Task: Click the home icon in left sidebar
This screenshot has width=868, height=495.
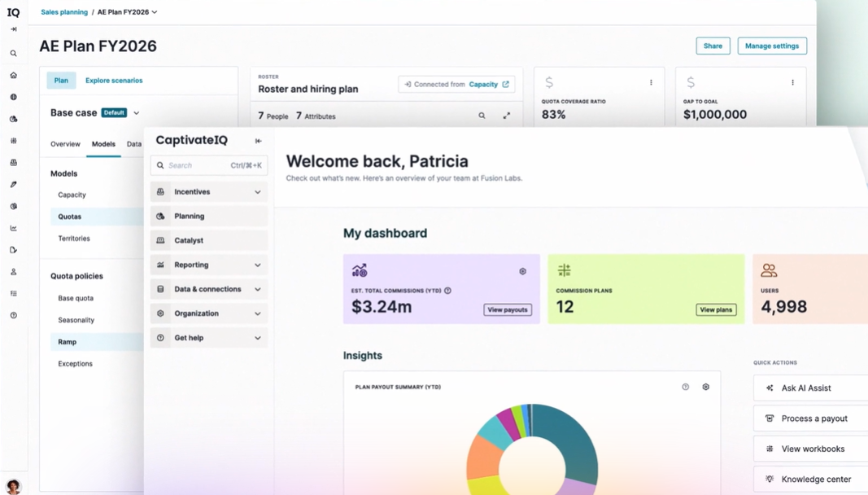Action: [13, 76]
